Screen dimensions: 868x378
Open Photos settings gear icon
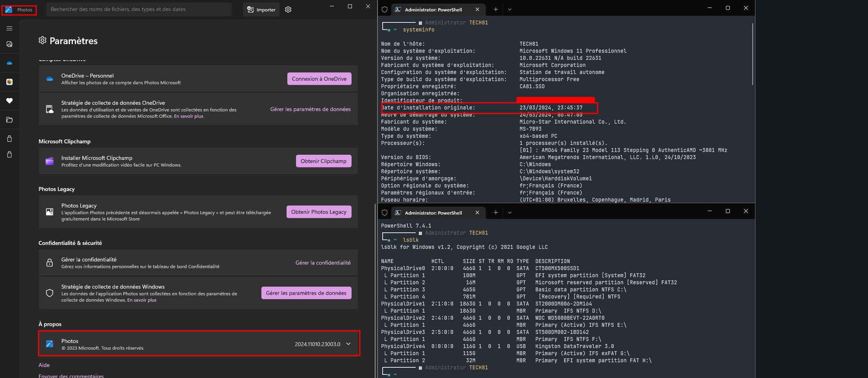pyautogui.click(x=288, y=9)
